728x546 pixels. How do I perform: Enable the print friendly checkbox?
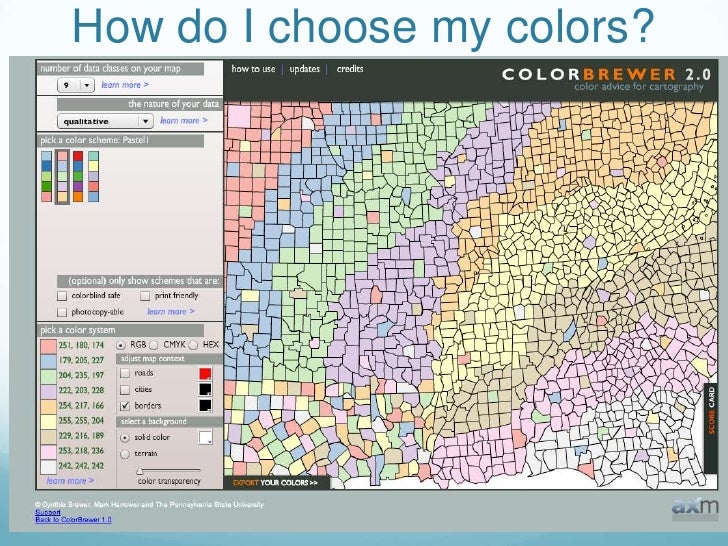coord(145,296)
